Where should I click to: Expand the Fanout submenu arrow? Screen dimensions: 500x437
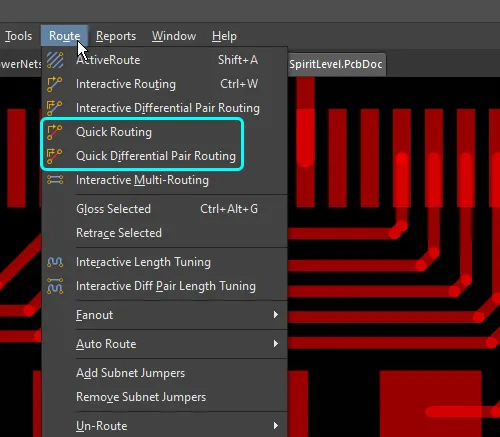tap(275, 315)
